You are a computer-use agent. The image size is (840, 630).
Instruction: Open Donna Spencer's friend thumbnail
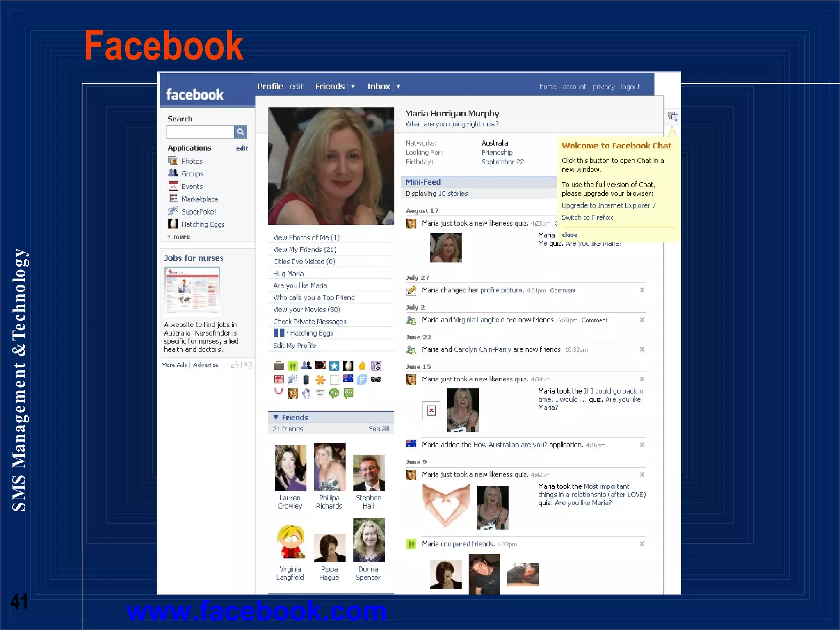[369, 540]
